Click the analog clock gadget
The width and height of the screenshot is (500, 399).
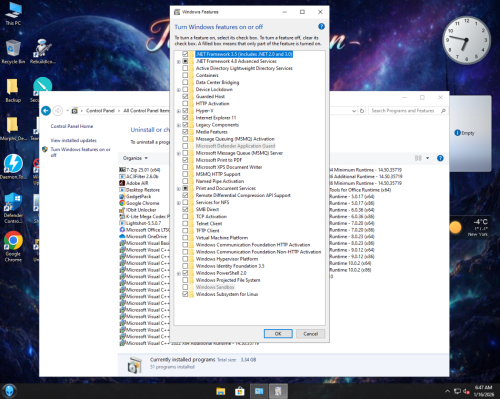click(x=466, y=40)
